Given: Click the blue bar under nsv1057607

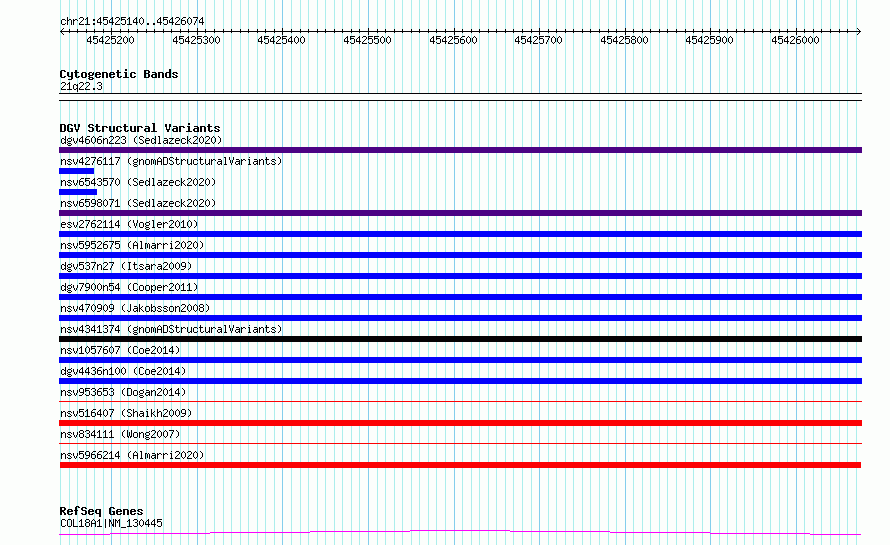Looking at the screenshot, I should [x=460, y=360].
